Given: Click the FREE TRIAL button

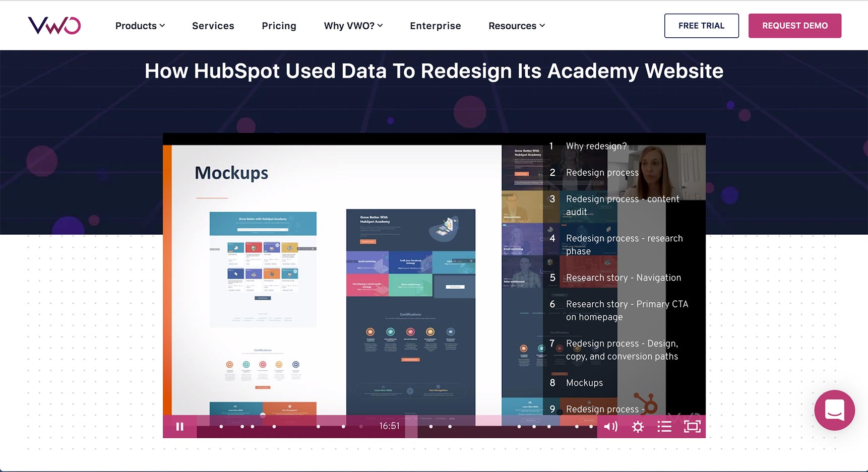Looking at the screenshot, I should point(701,26).
